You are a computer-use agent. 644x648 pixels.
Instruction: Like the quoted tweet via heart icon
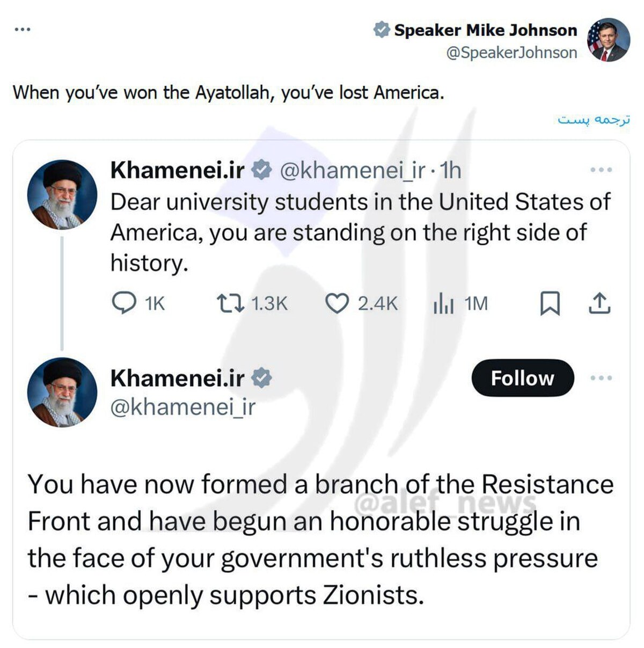coord(338,304)
